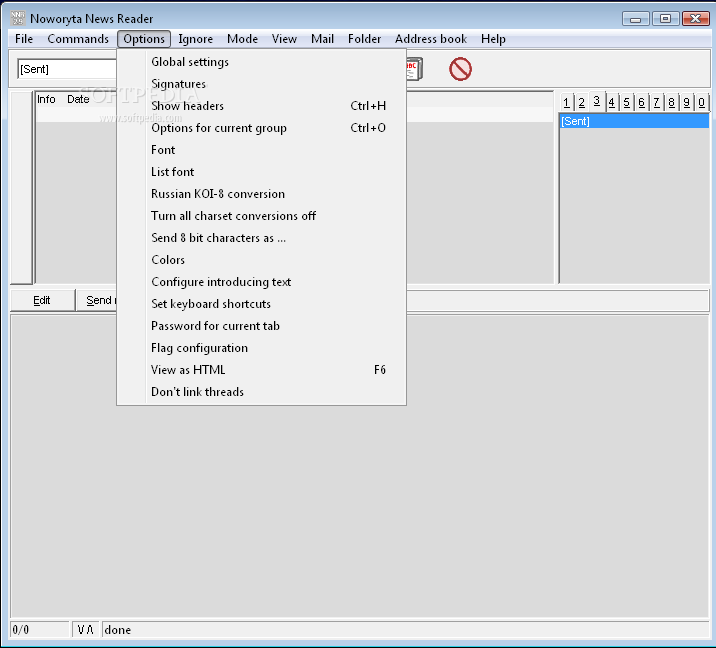Screen dimensions: 716x648
Task: Open the Help menu
Action: tap(493, 39)
